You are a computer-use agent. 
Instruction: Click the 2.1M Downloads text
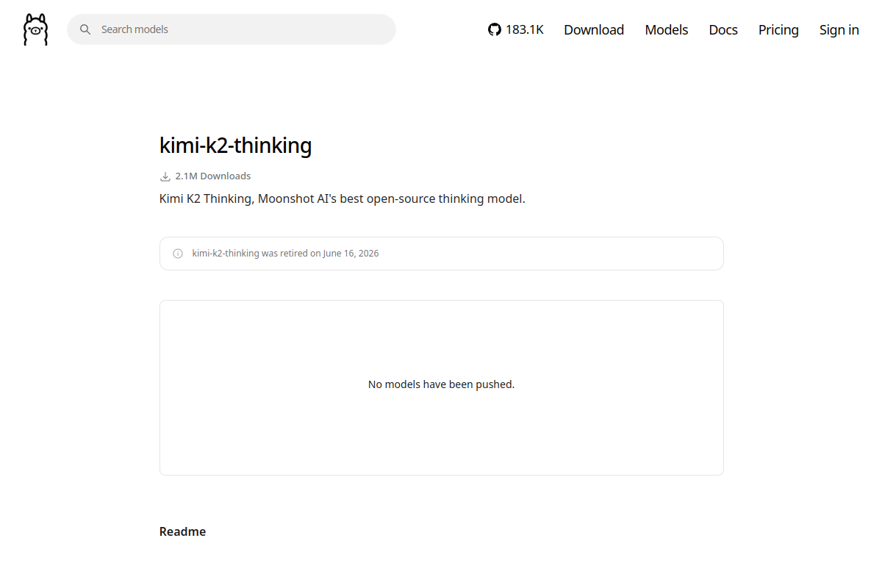click(213, 176)
